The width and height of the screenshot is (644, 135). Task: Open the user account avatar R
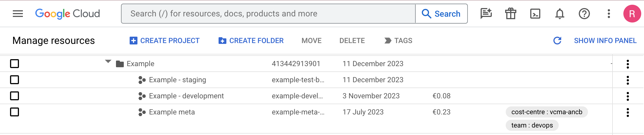pos(632,14)
